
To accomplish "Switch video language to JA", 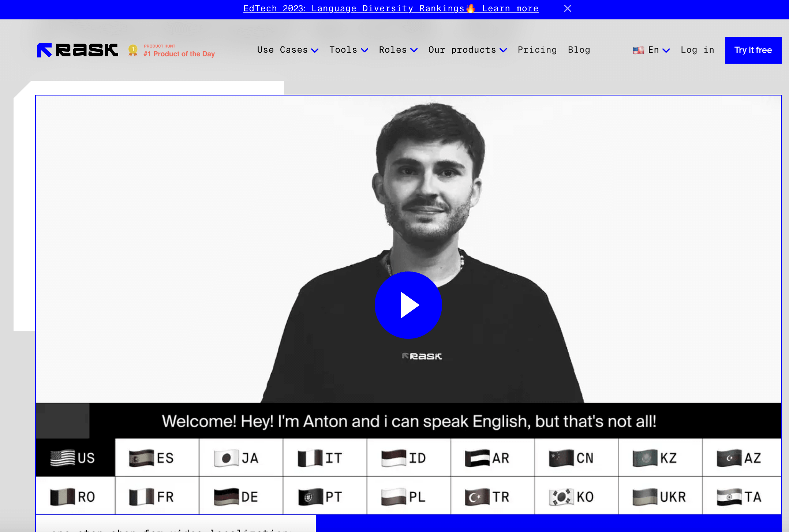I will tap(241, 458).
